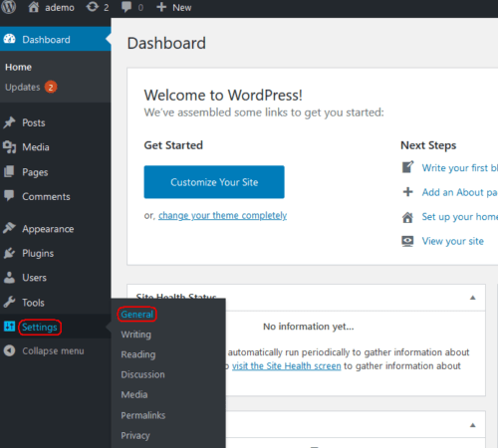Viewport: 498px width, 448px height.
Task: Open the Posts menu
Action: point(34,122)
